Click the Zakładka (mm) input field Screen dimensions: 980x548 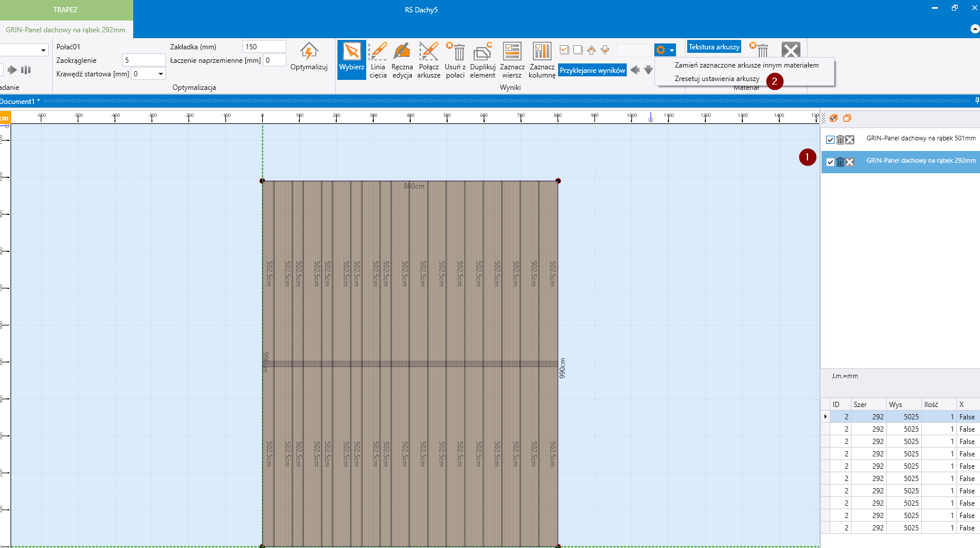pos(263,47)
